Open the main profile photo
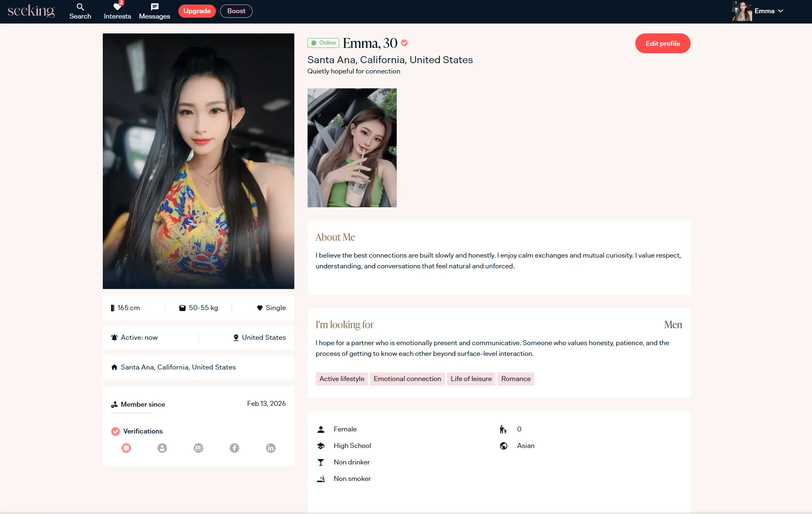This screenshot has width=812, height=514. coord(198,161)
